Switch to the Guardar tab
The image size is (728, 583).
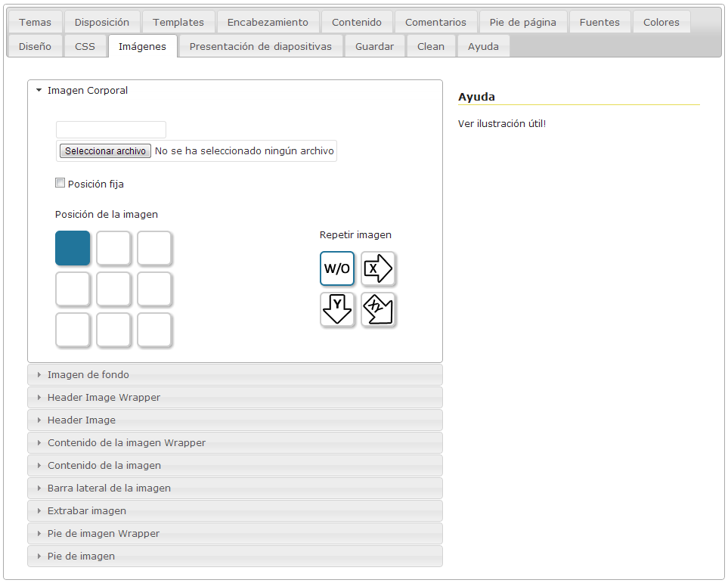tap(375, 46)
